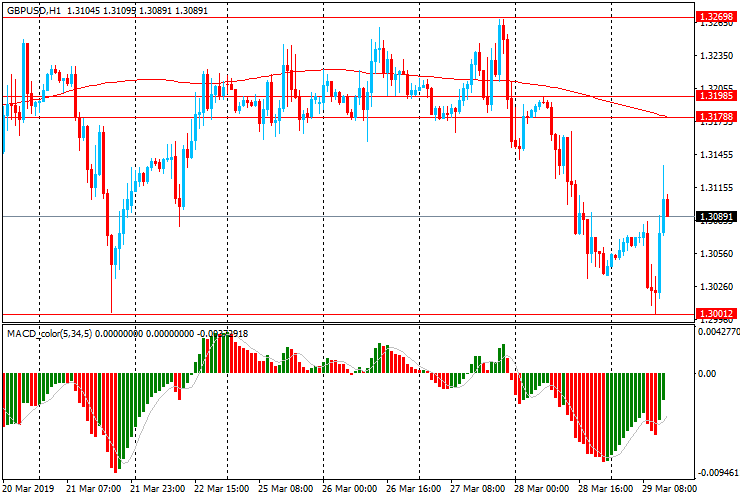This screenshot has width=740, height=500.
Task: Click the 28 Mar 16:00 time label
Action: (x=606, y=488)
